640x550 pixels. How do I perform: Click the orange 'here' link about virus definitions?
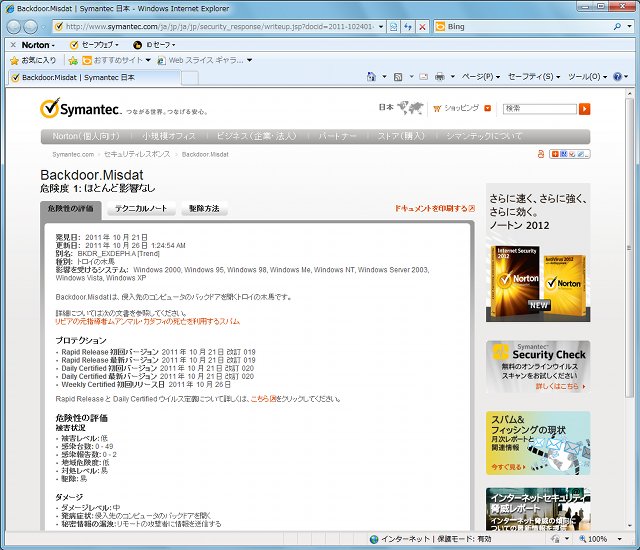coord(264,399)
